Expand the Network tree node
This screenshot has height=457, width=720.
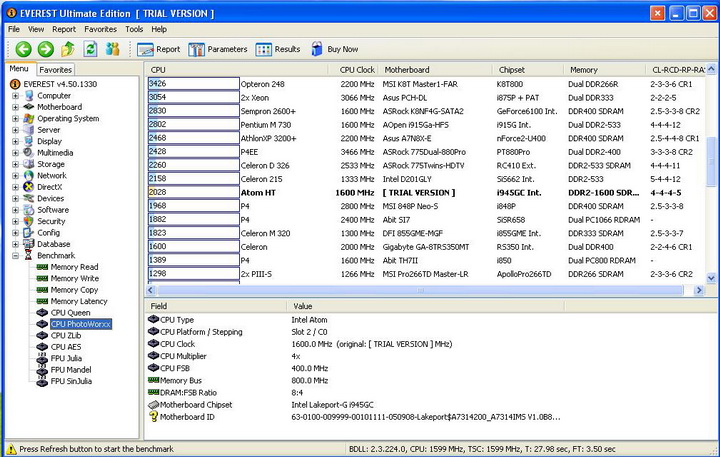point(15,175)
